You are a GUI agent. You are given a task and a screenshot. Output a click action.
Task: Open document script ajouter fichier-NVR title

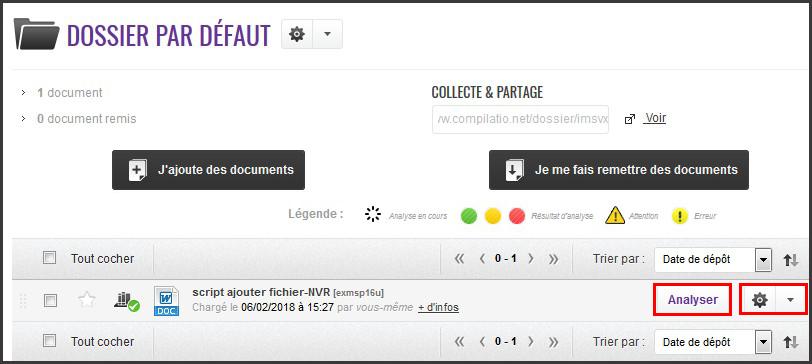coord(262,292)
